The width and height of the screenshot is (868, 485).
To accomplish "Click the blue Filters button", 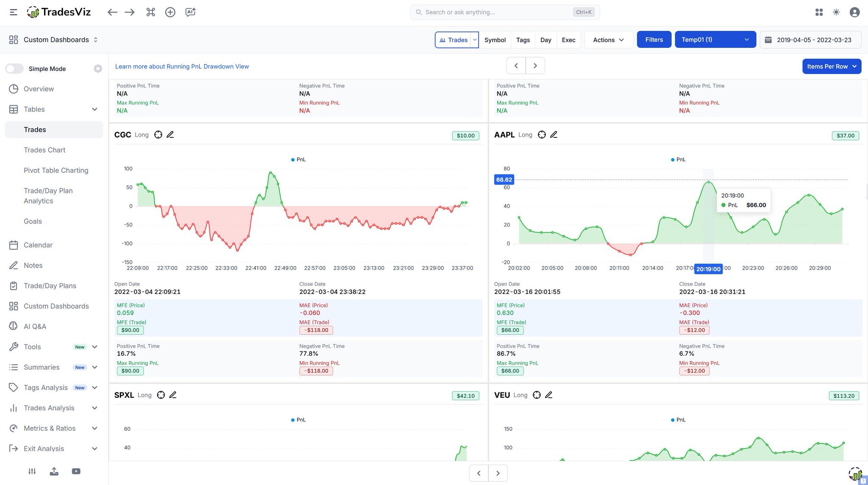I will pyautogui.click(x=654, y=40).
